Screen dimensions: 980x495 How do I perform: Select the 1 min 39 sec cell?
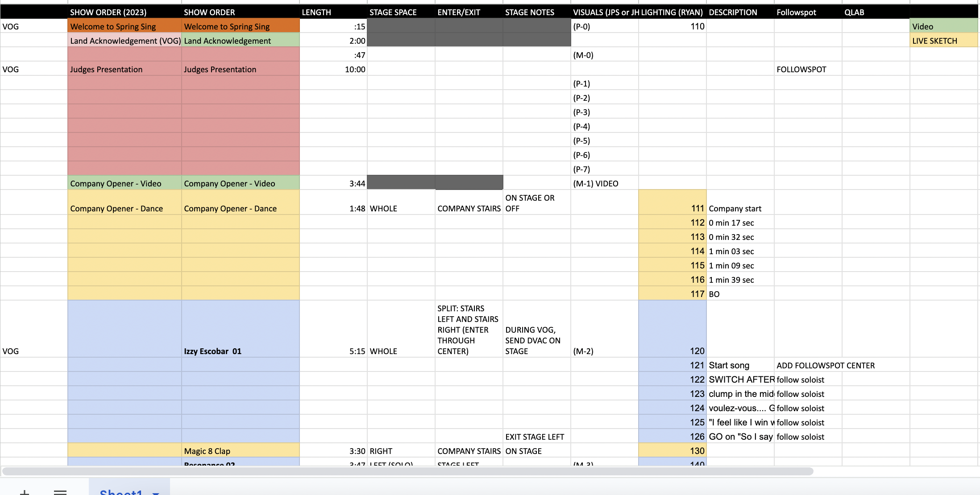(x=740, y=279)
